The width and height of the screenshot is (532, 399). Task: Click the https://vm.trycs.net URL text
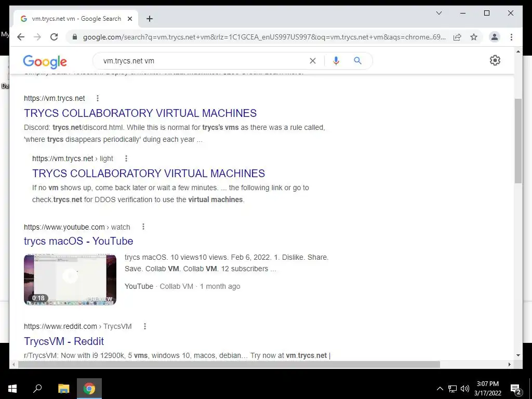[x=54, y=98]
